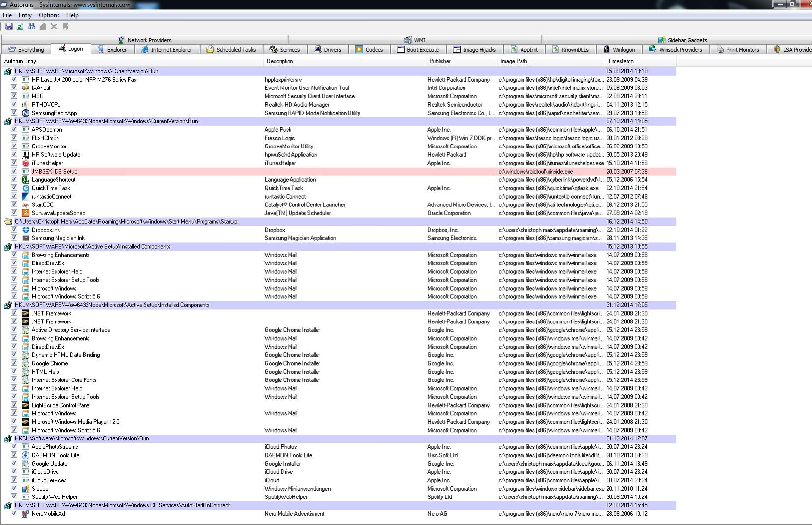The height and width of the screenshot is (525, 812).
Task: Click the Dropbox.lnk entry icon
Action: (26, 230)
